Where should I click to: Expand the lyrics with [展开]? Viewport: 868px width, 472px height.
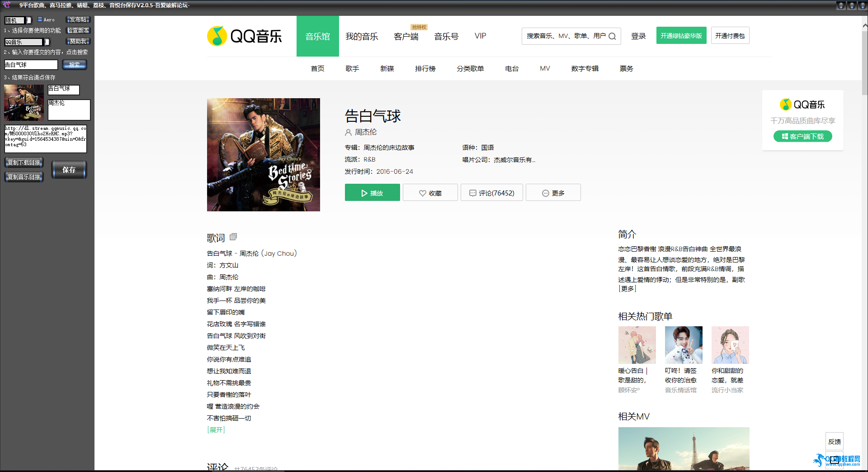(x=216, y=430)
